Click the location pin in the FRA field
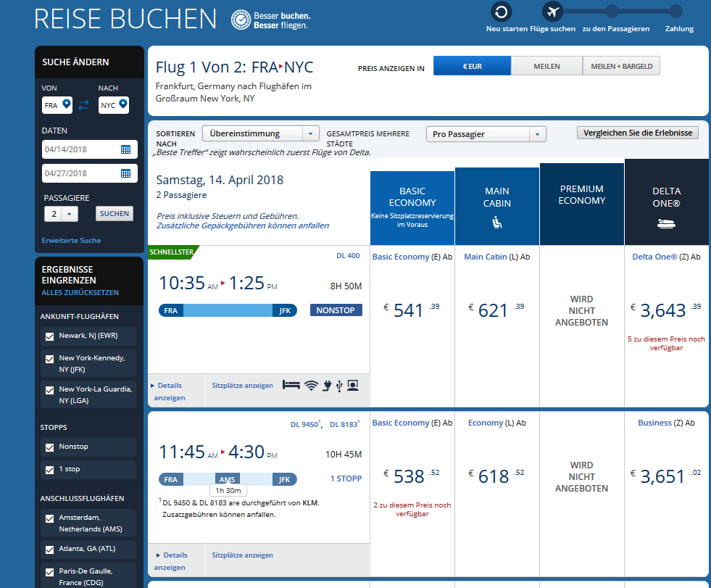The width and height of the screenshot is (711, 588). pyautogui.click(x=67, y=105)
